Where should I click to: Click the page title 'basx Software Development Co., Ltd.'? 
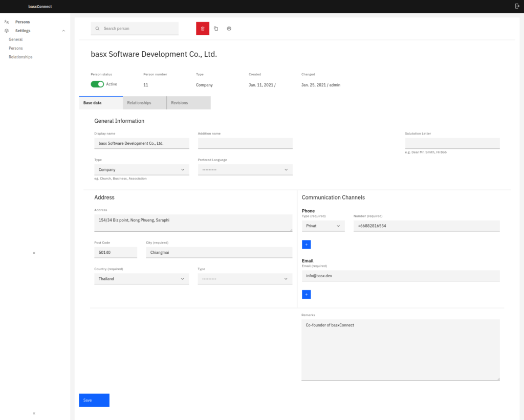coord(154,54)
